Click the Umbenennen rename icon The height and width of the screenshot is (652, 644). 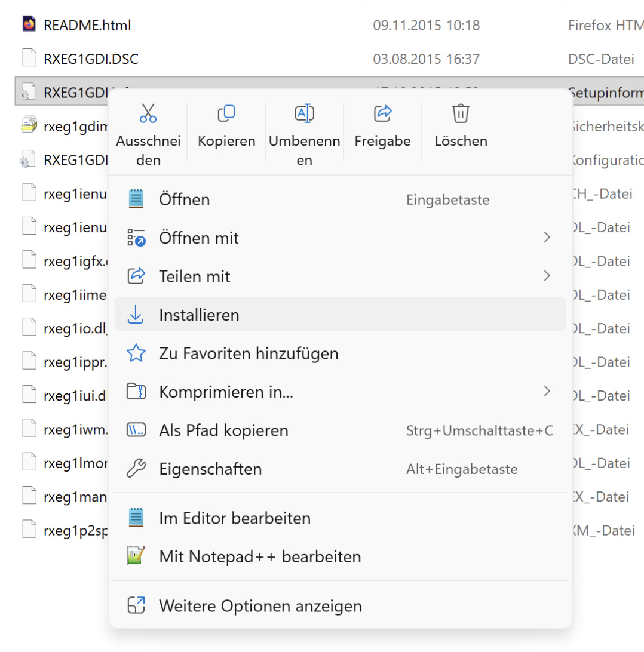click(305, 113)
